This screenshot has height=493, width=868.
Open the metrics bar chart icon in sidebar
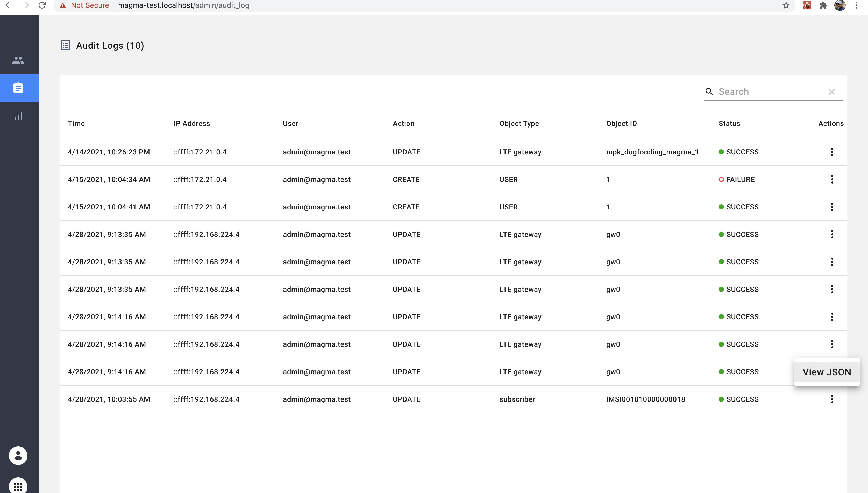tap(19, 116)
